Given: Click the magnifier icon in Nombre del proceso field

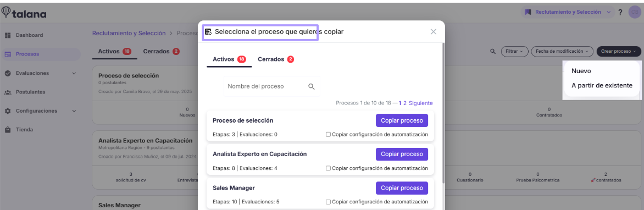Looking at the screenshot, I should [312, 86].
